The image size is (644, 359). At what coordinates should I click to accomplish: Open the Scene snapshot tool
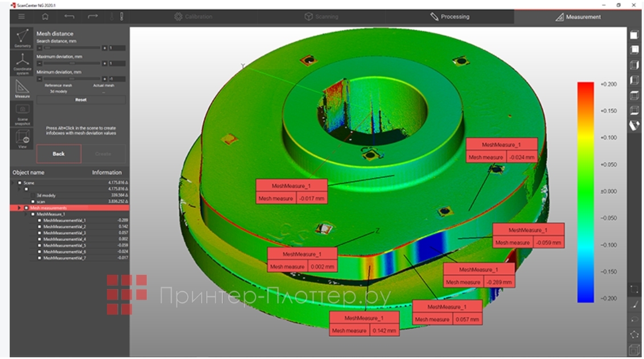click(x=22, y=114)
